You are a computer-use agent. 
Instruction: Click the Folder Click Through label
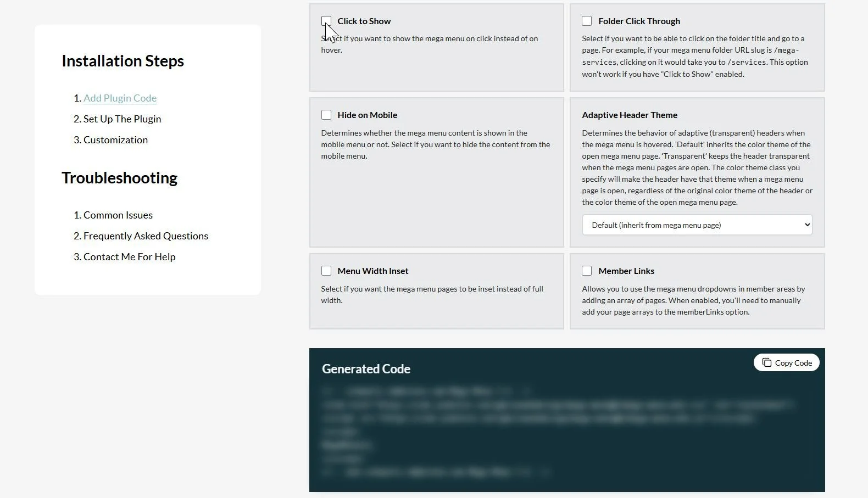coord(639,21)
